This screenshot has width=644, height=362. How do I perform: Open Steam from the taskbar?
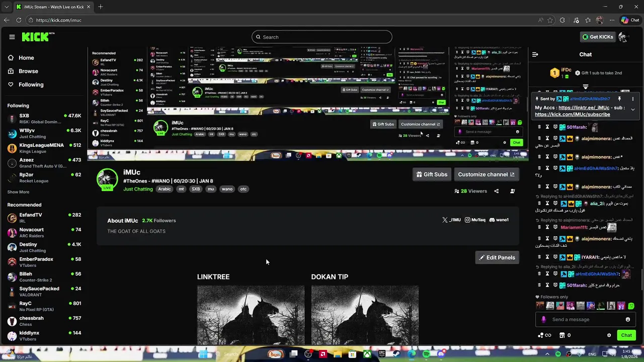[396, 354]
